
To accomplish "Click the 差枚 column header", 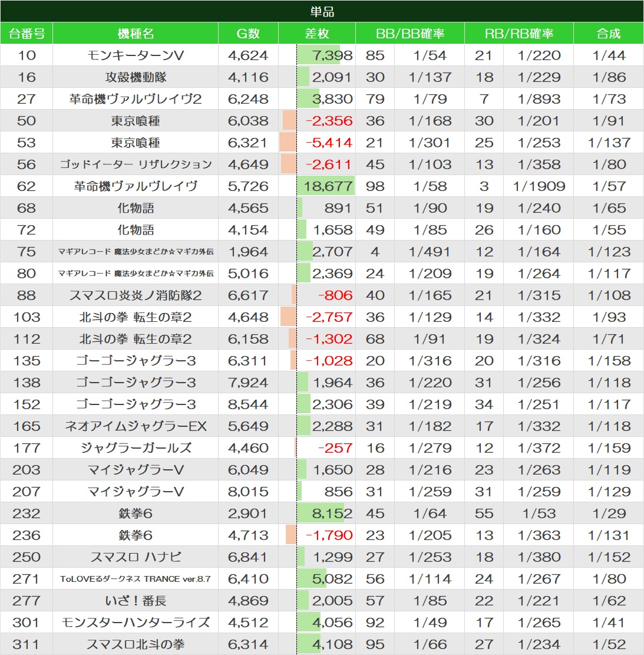I will click(x=317, y=34).
